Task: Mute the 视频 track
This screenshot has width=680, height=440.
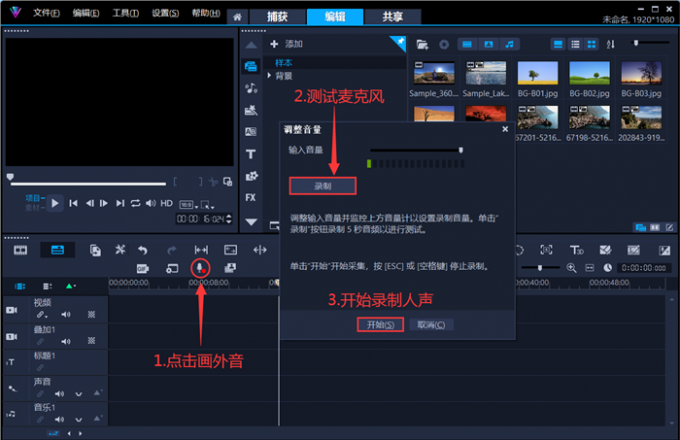Action: tap(65, 314)
